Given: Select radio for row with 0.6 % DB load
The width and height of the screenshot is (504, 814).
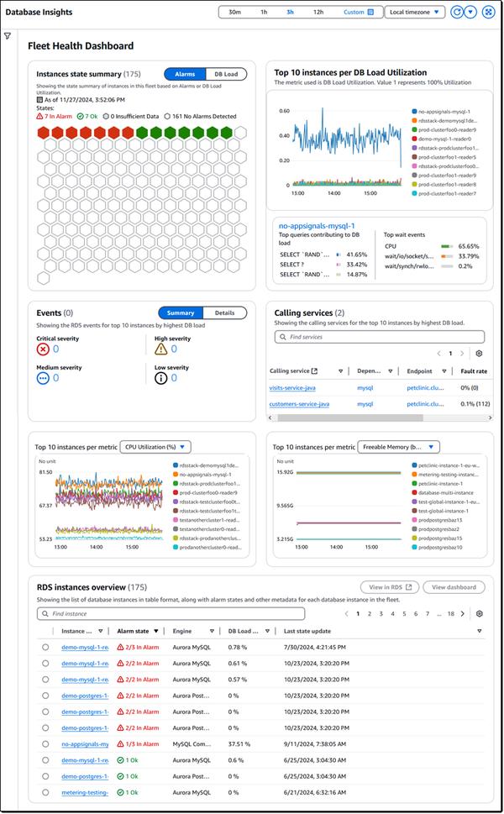Looking at the screenshot, I should point(45,760).
